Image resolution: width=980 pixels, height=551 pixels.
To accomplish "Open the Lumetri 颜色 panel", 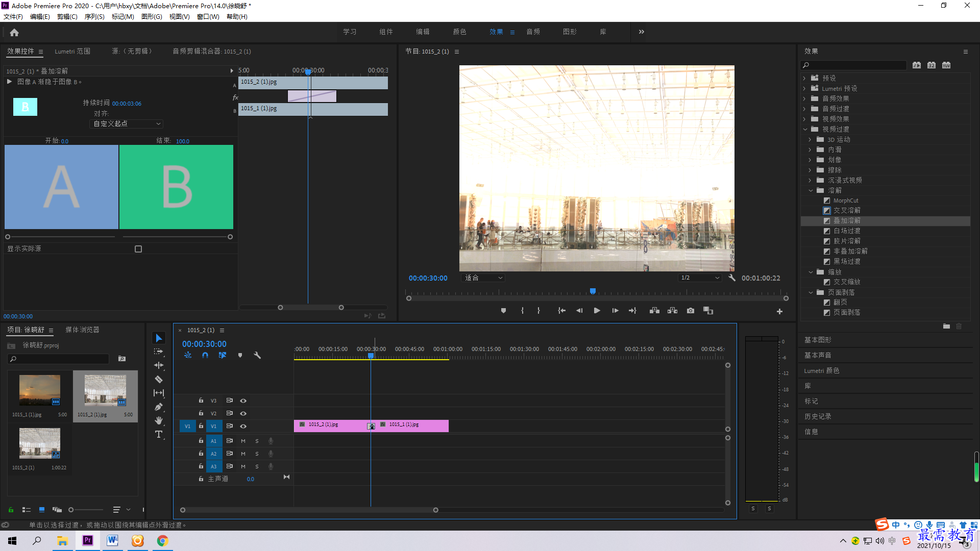I will click(822, 371).
